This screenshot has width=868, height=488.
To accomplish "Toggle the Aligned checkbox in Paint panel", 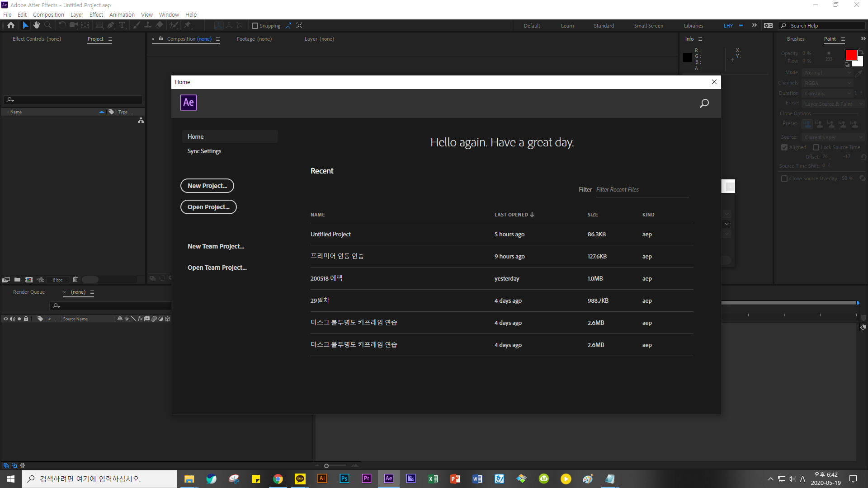I will [x=784, y=147].
